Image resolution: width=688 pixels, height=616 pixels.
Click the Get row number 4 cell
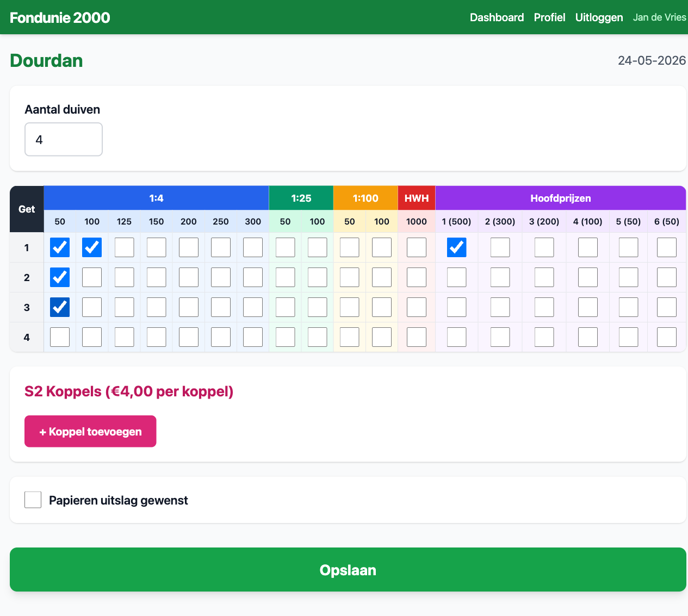[x=27, y=337]
